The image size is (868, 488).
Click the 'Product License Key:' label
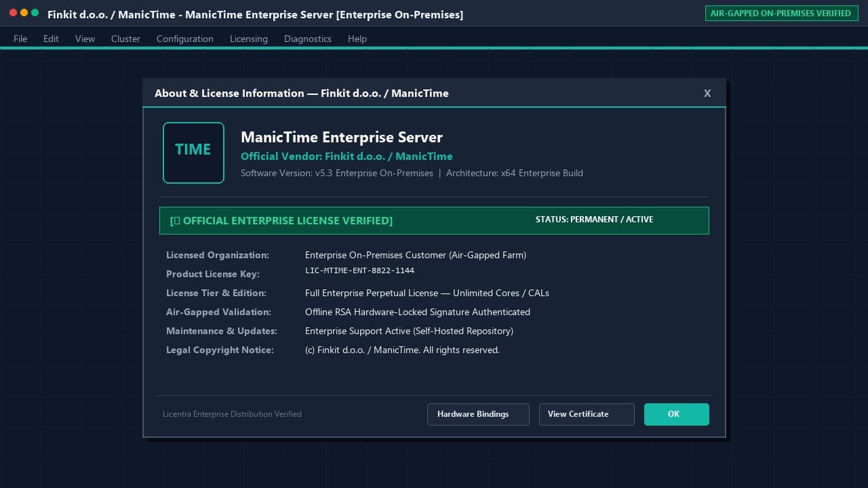click(x=213, y=274)
